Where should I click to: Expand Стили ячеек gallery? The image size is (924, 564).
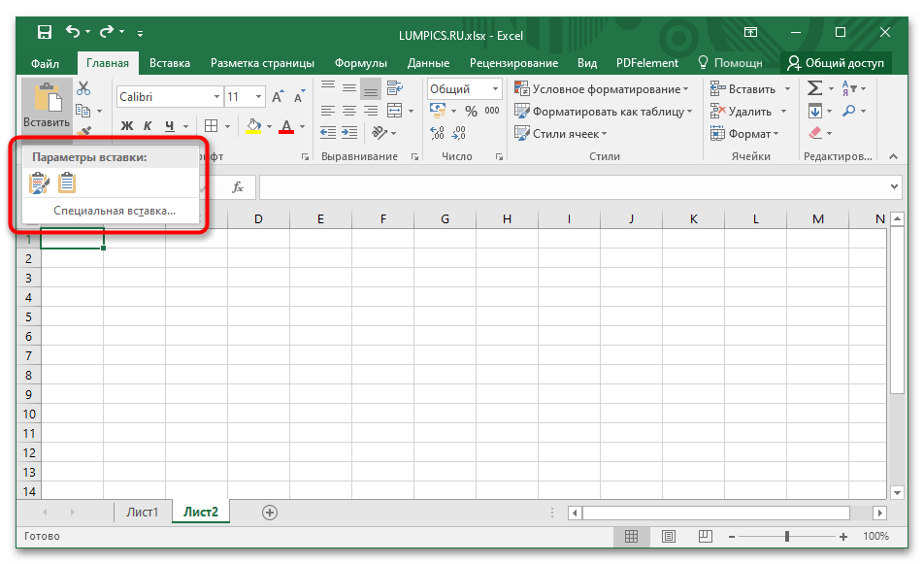click(560, 134)
